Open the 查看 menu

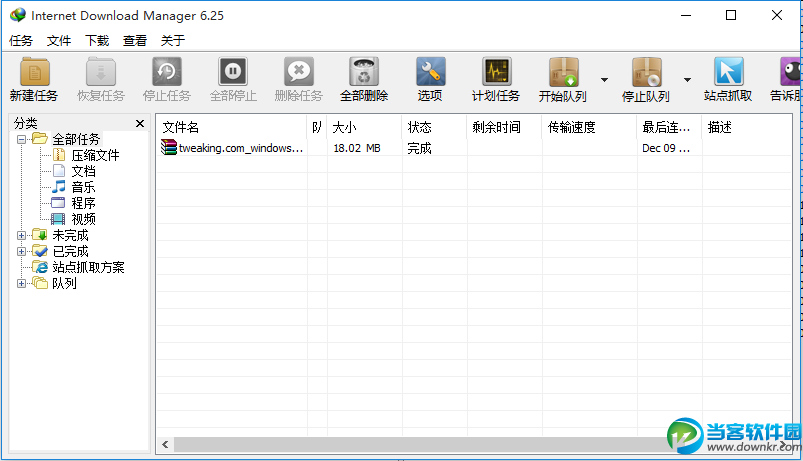(135, 40)
